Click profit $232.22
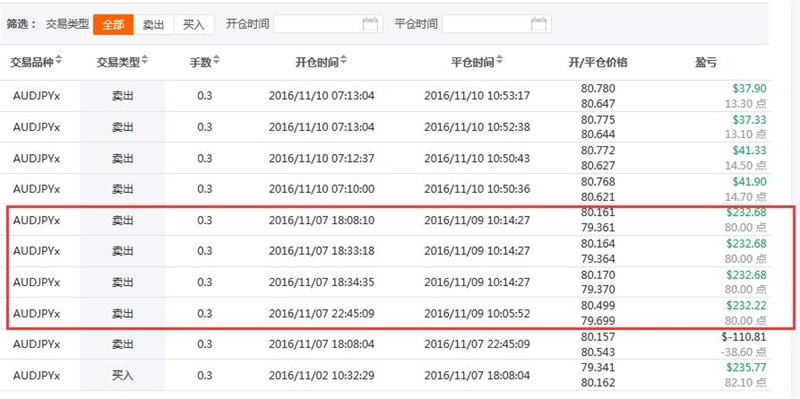The image size is (800, 399). point(746,306)
